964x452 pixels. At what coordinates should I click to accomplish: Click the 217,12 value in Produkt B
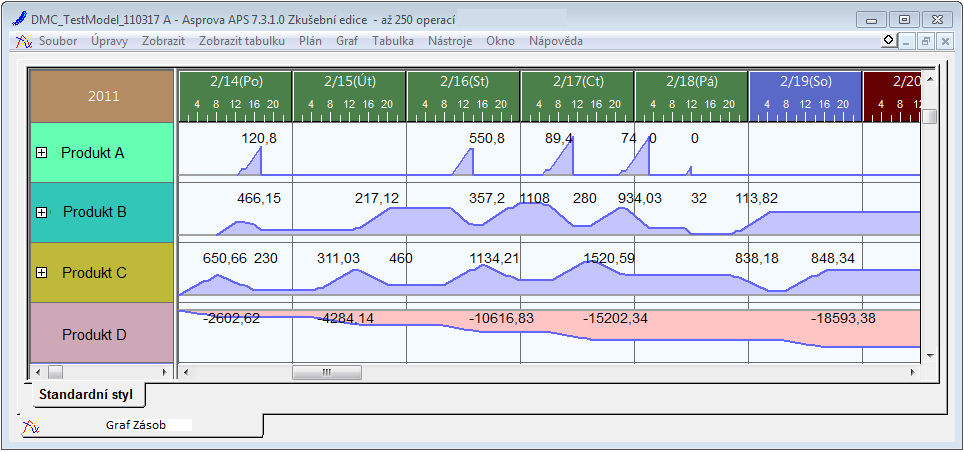[x=377, y=199]
